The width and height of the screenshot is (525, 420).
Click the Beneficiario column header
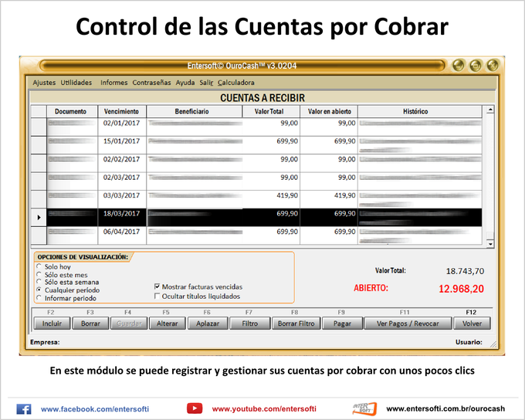[x=195, y=111]
